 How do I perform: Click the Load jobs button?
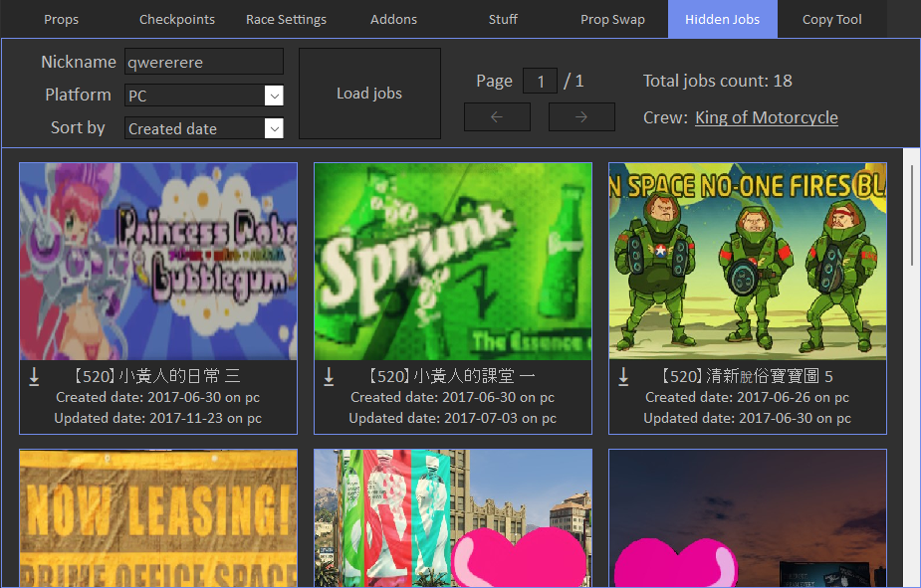369,94
